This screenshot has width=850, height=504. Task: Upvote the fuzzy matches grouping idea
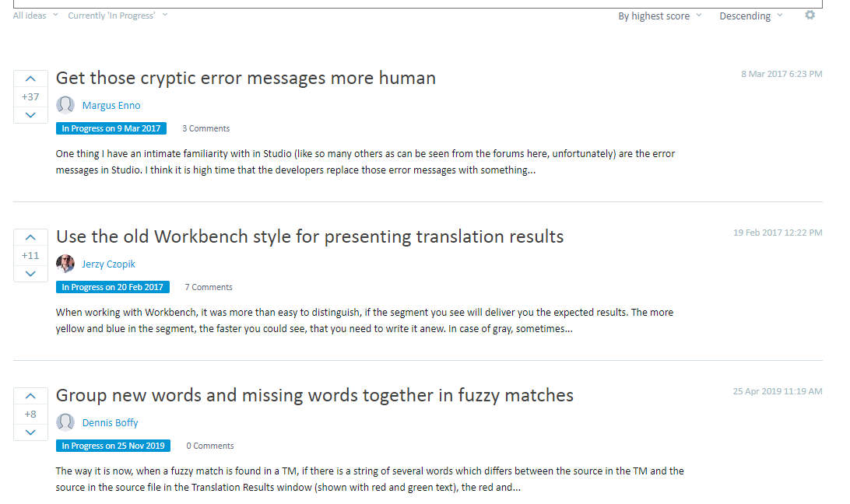[x=30, y=397]
